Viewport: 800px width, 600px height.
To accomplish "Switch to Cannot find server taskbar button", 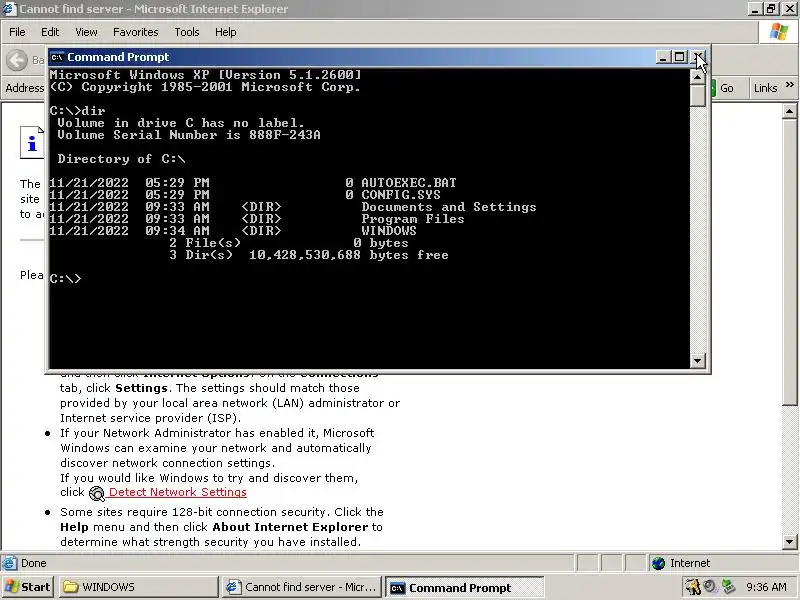I will (x=302, y=587).
